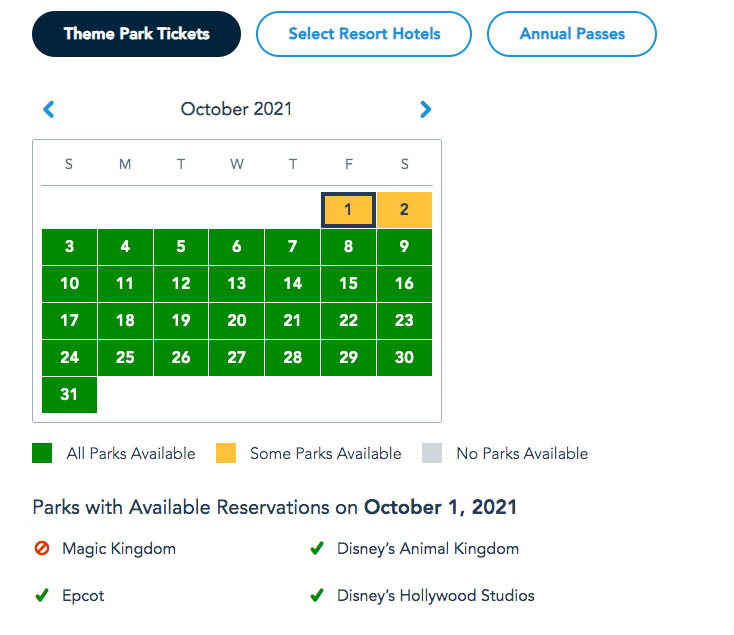Click the Hollywood Studios green checkmark

[317, 595]
